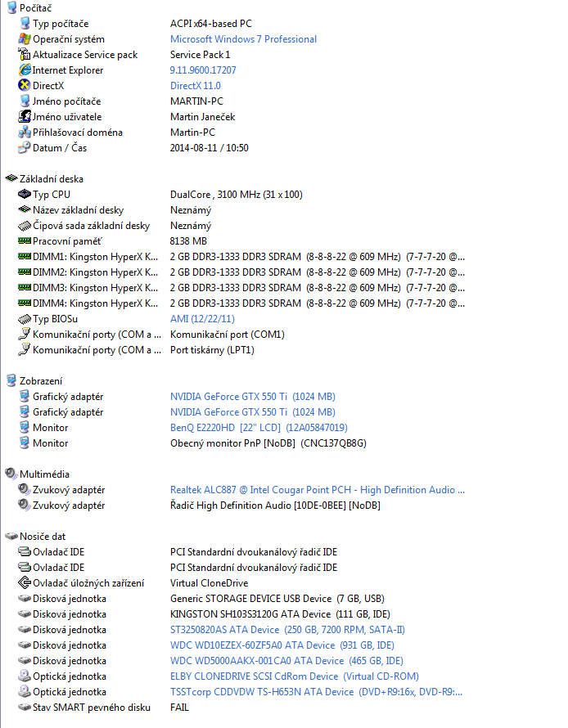Viewport: 568px width, 728px height.
Task: Click the DIMM3 memory module icon
Action: point(25,288)
